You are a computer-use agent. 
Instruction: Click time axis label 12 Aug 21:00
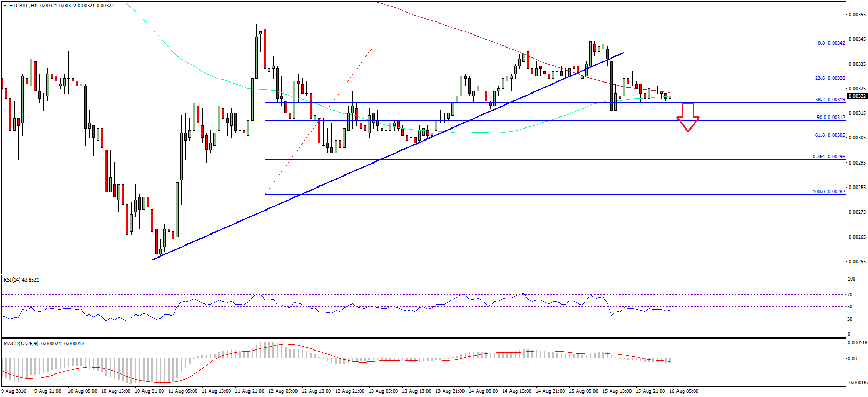coord(350,391)
